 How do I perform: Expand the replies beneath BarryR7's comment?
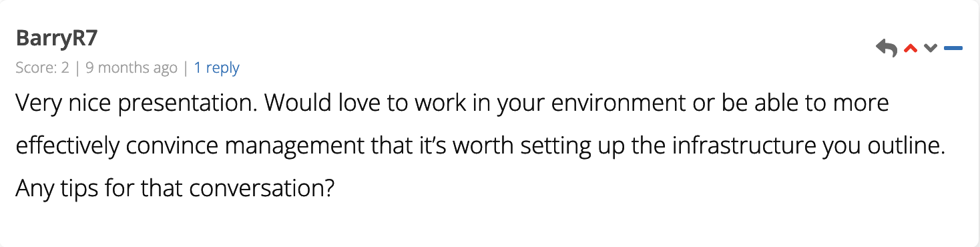point(216,67)
